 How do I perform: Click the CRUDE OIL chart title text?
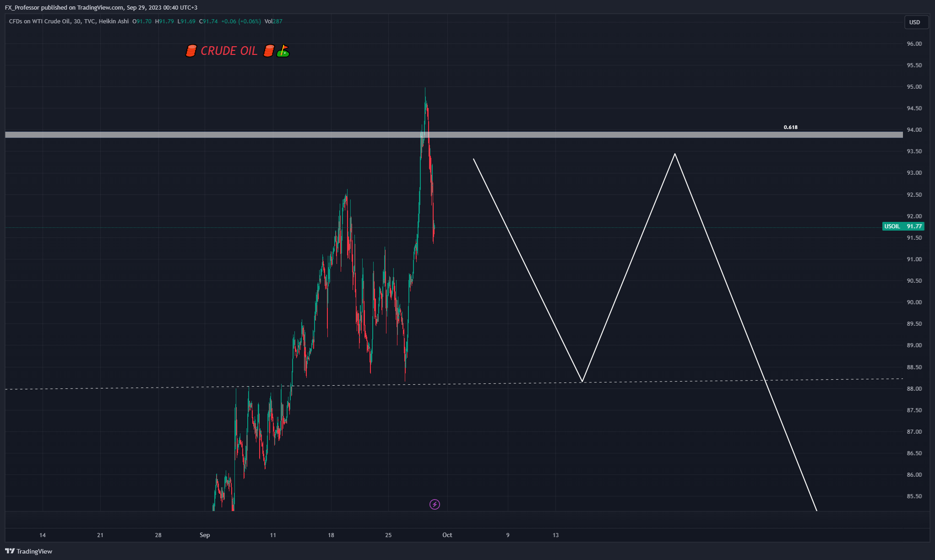click(229, 51)
